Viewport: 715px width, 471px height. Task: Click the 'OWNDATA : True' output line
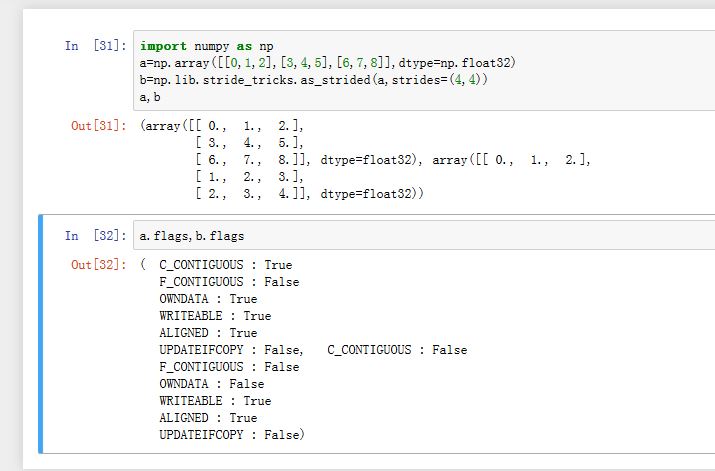click(208, 299)
